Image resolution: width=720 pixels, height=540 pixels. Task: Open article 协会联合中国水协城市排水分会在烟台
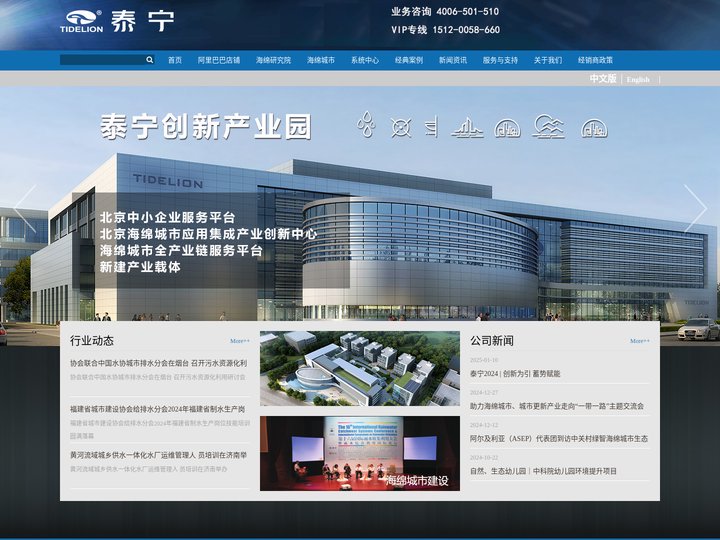(x=158, y=363)
